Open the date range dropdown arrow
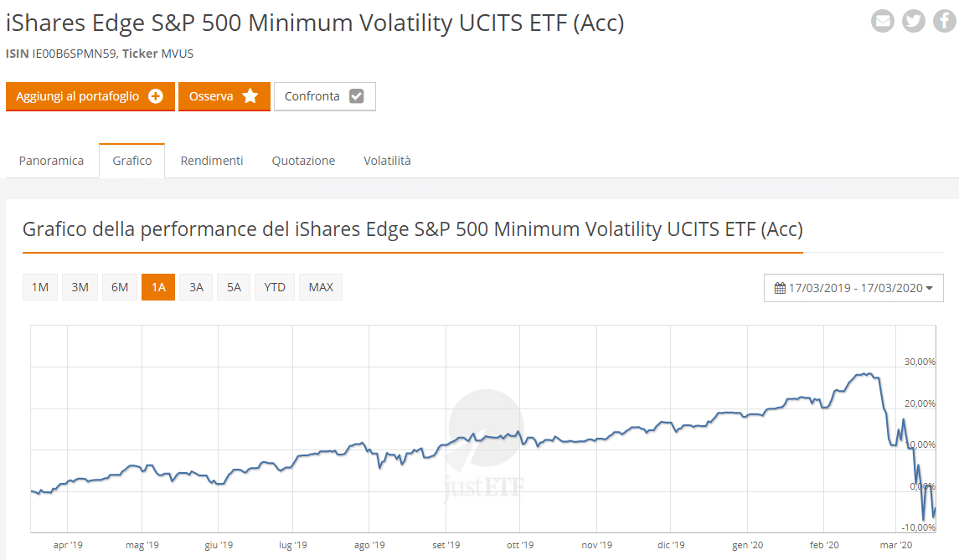The height and width of the screenshot is (560, 959). click(x=930, y=288)
